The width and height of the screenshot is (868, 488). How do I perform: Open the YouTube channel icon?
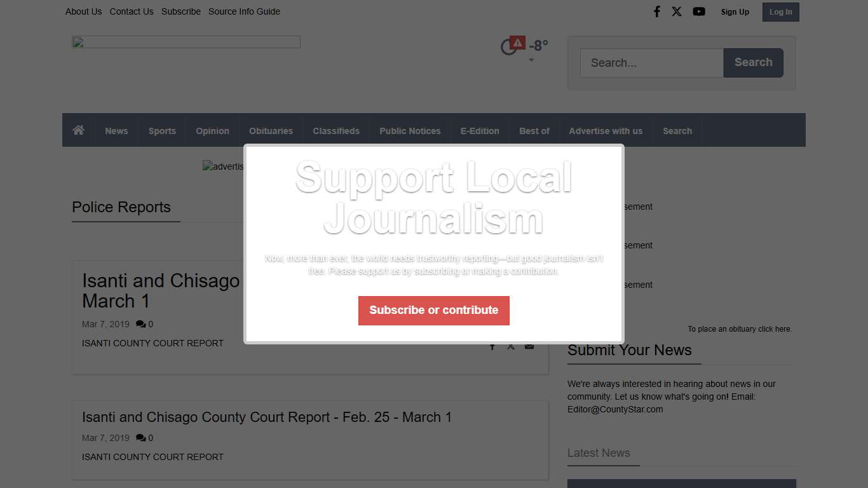click(699, 11)
